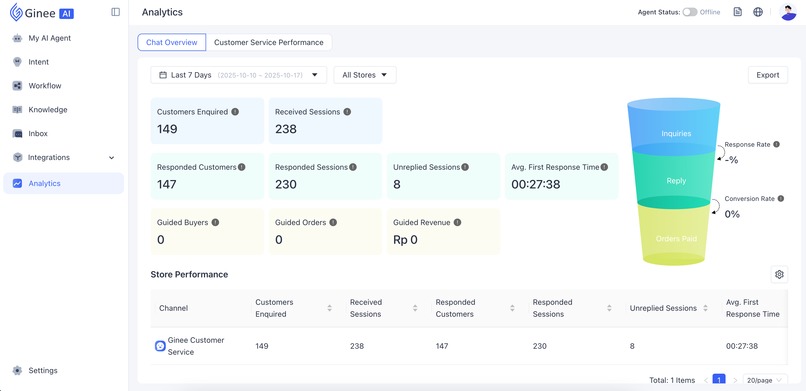Image resolution: width=806 pixels, height=391 pixels.
Task: Click the Workflow nodes icon
Action: pos(17,86)
